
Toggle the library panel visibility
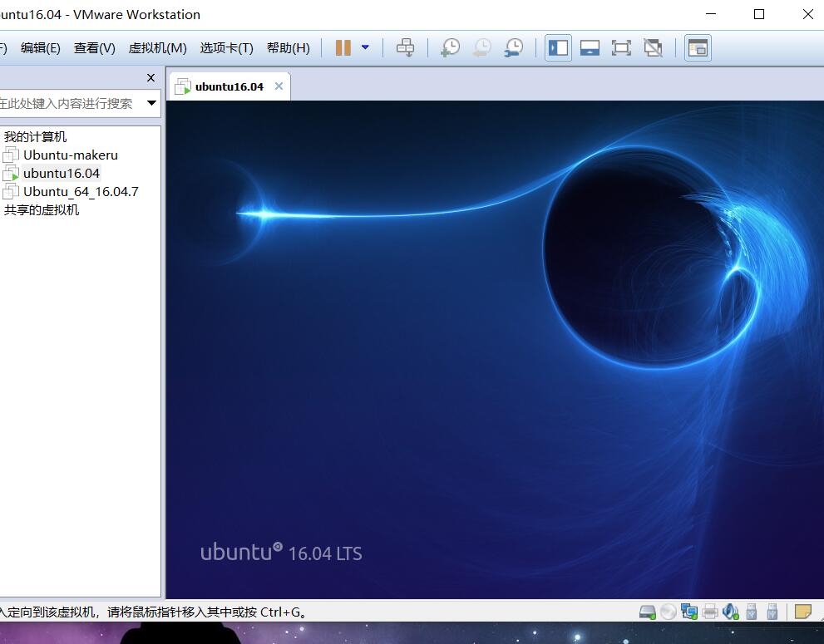click(557, 47)
